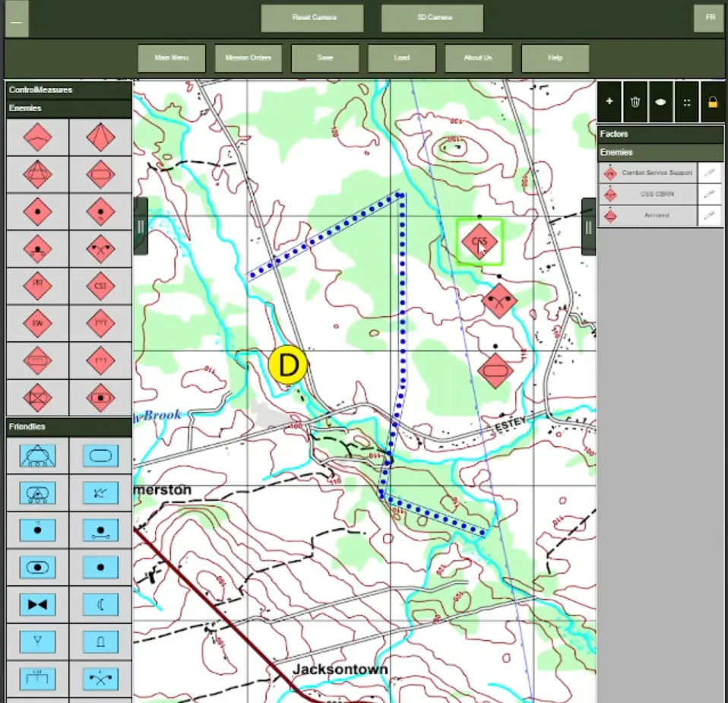
Task: Toggle the yellow padlock lock
Action: pos(713,102)
